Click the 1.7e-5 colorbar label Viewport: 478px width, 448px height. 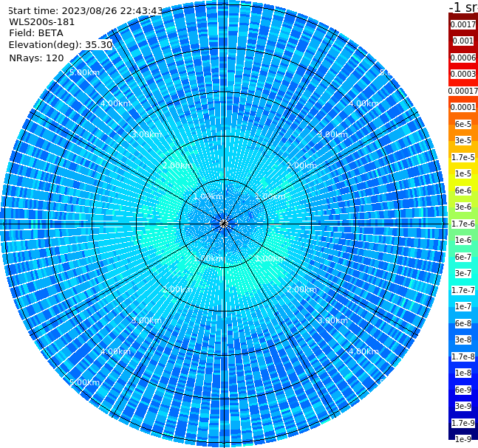(463, 157)
